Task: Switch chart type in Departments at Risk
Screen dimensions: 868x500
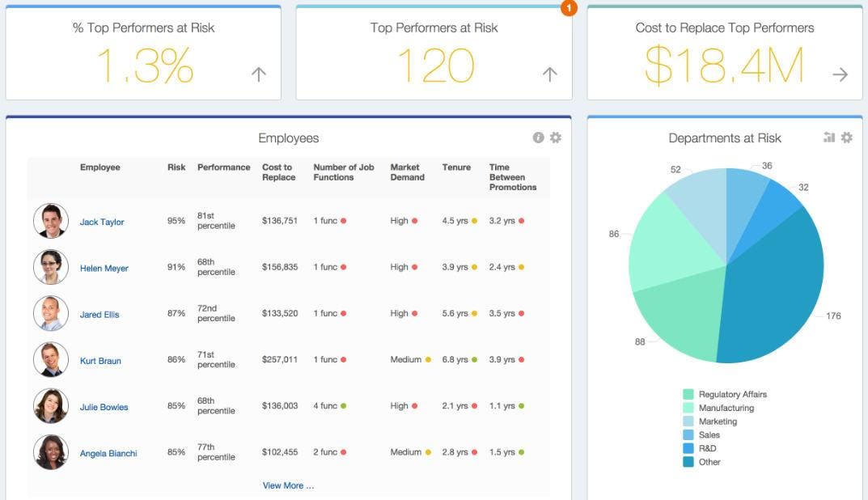Action: click(x=828, y=138)
